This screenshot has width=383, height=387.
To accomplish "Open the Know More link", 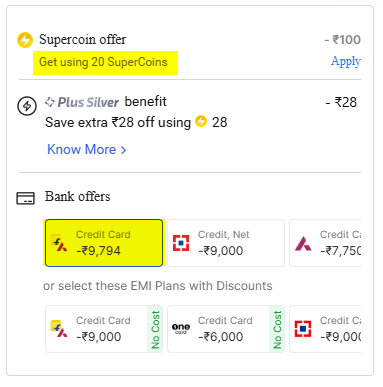I will click(x=82, y=149).
